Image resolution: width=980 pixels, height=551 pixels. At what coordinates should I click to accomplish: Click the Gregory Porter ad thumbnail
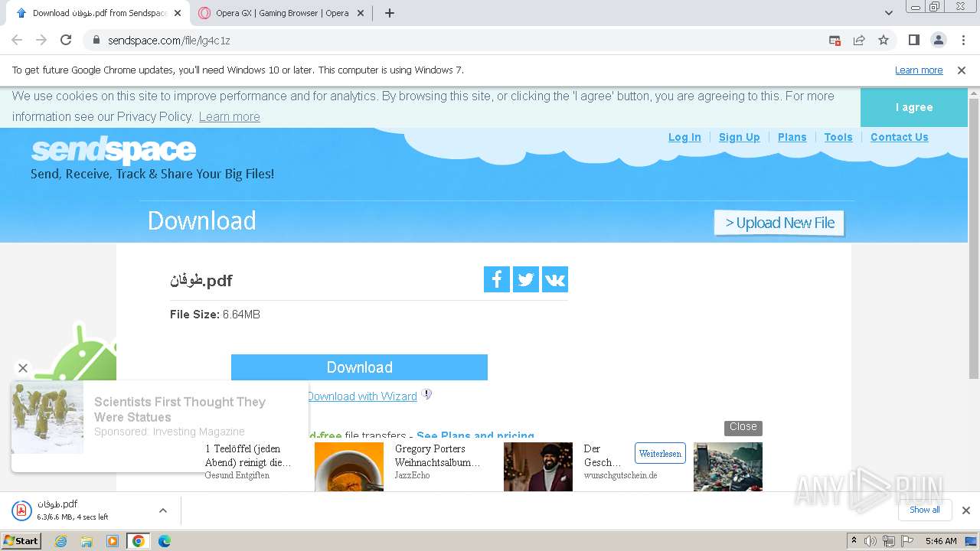[x=538, y=467]
